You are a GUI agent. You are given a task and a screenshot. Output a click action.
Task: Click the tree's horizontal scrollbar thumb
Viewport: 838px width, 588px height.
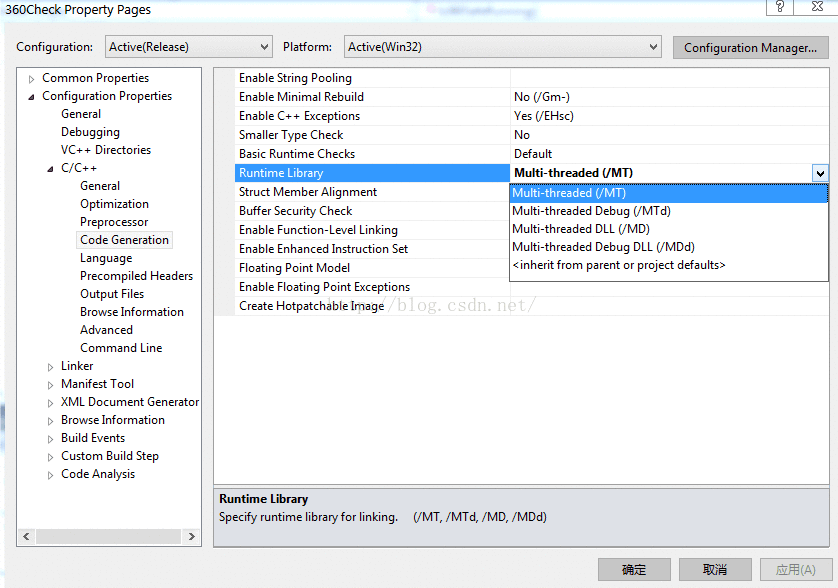(108, 536)
